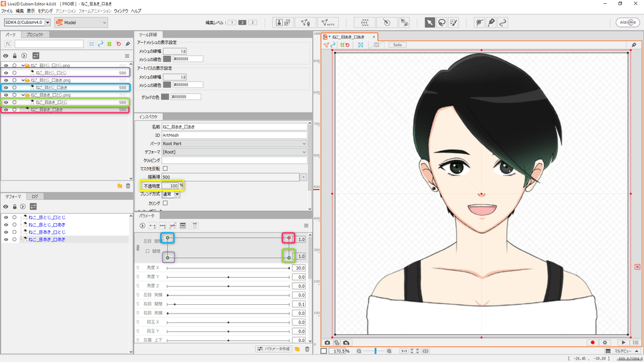Delete parameter using the trash icon
This screenshot has width=644, height=362.
coord(307,349)
